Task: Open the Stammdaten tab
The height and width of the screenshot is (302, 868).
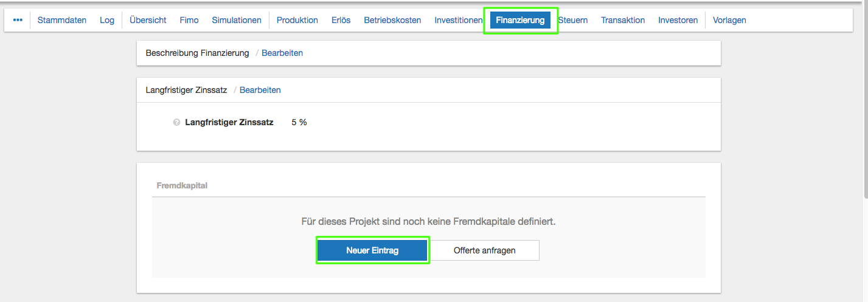Action: point(62,20)
